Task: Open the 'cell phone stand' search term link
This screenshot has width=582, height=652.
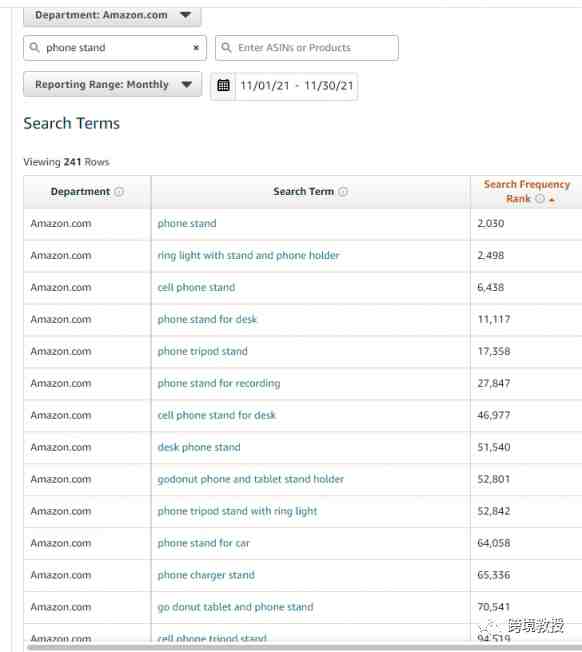Action: (x=196, y=287)
